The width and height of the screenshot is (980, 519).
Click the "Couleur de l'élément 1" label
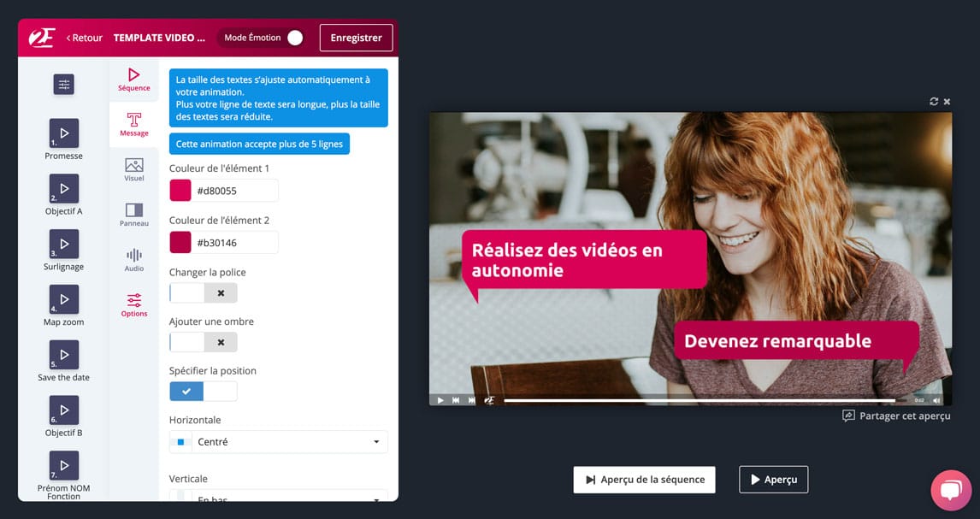(x=220, y=168)
